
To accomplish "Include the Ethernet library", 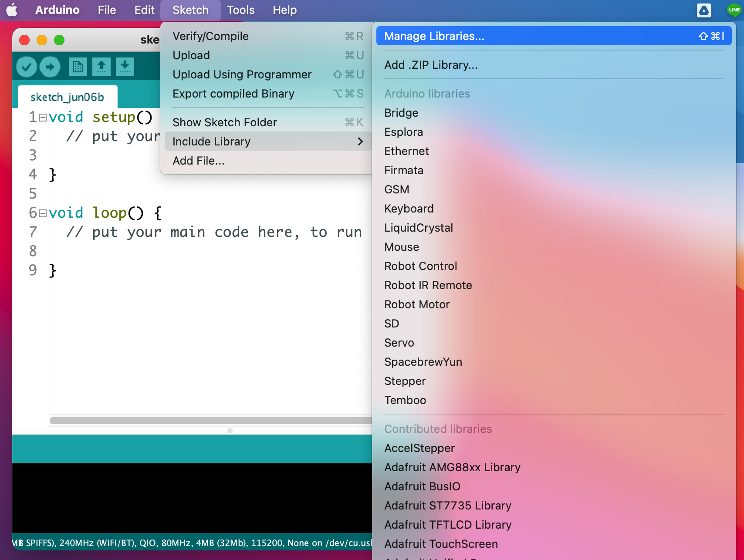I will click(x=554, y=151).
